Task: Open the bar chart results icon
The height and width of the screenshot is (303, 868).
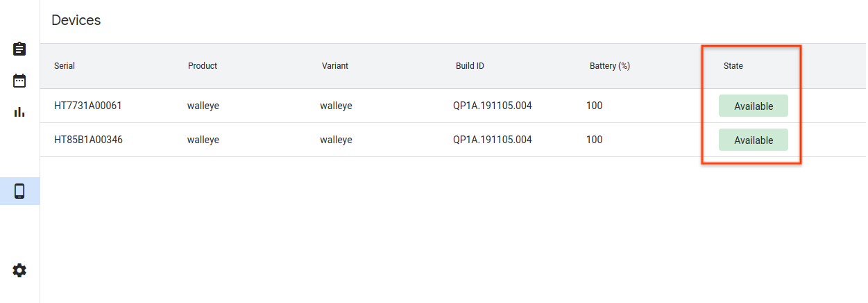Action: (x=19, y=111)
